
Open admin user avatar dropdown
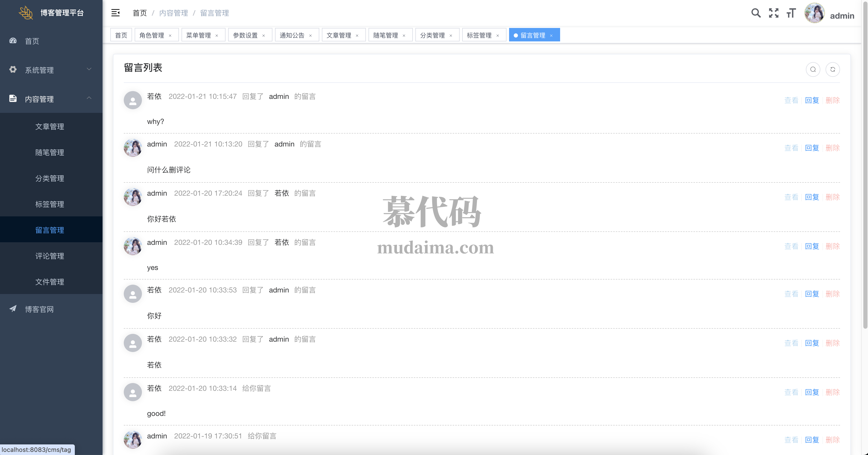pyautogui.click(x=814, y=13)
